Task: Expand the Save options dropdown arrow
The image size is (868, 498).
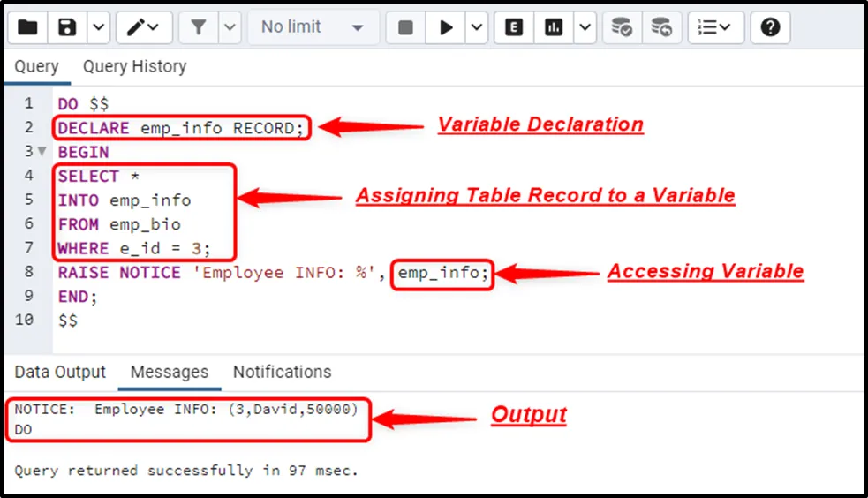Action: point(97,27)
